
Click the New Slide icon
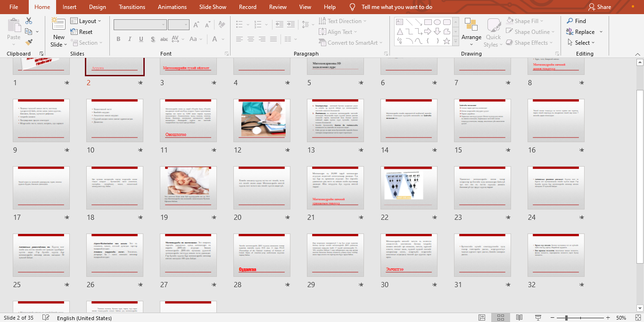pyautogui.click(x=58, y=24)
